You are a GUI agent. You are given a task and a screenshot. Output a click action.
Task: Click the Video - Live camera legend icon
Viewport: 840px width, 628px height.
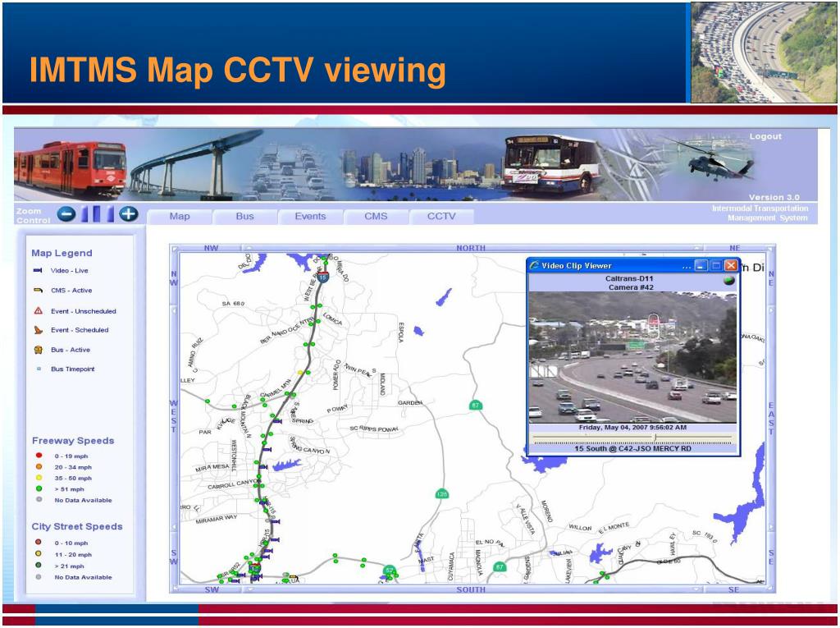click(38, 271)
